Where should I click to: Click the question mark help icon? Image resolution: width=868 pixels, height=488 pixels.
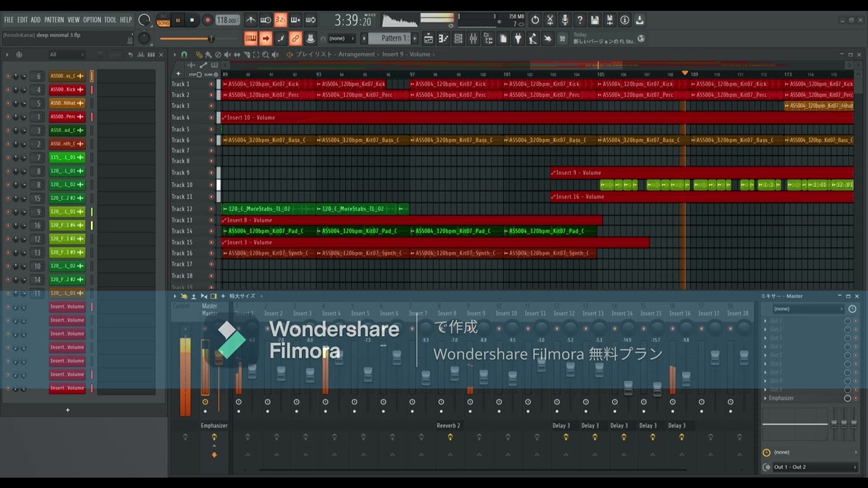tap(580, 20)
